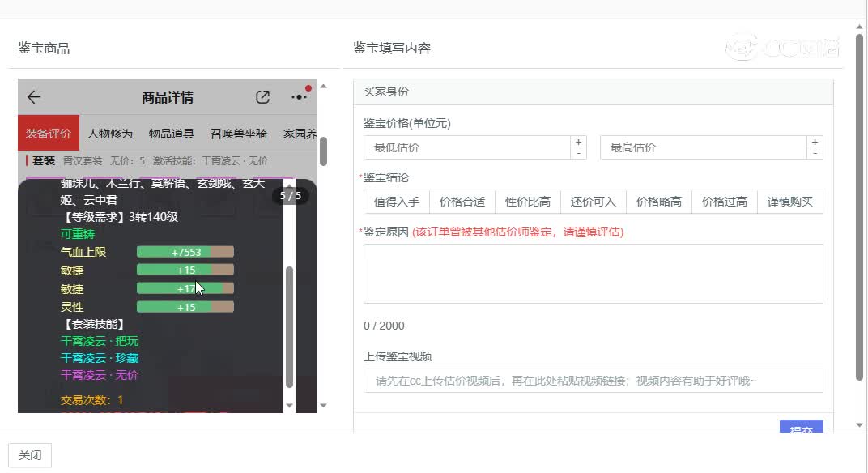Viewport: 868px width, 473px height.
Task: Open the share icon in 商品详情 header
Action: [263, 97]
